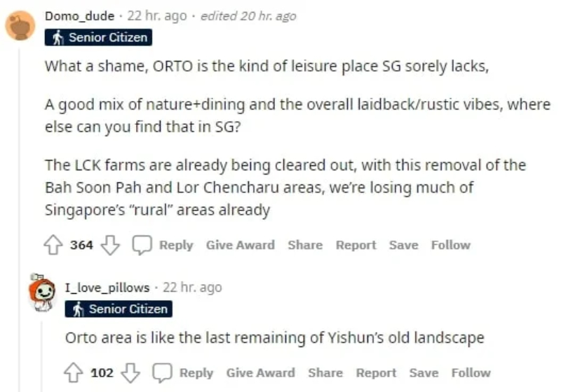
Task: Click Domo_dude's avatar icon
Action: coord(20,26)
